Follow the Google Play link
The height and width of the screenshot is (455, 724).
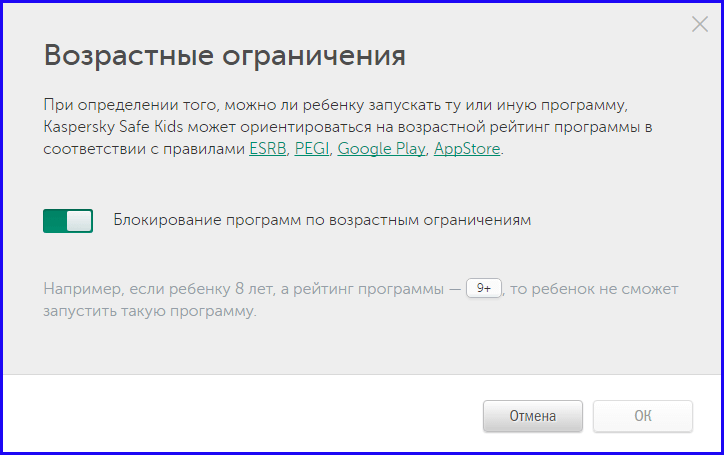[381, 149]
